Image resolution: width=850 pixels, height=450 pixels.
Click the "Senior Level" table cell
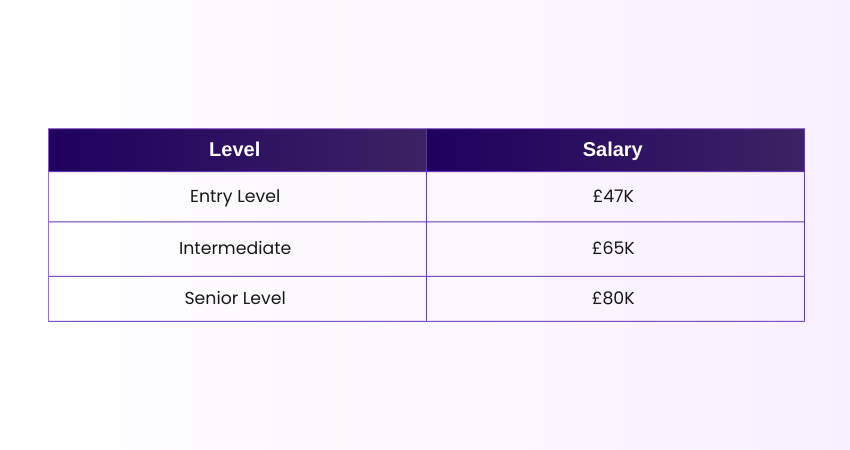pyautogui.click(x=235, y=298)
